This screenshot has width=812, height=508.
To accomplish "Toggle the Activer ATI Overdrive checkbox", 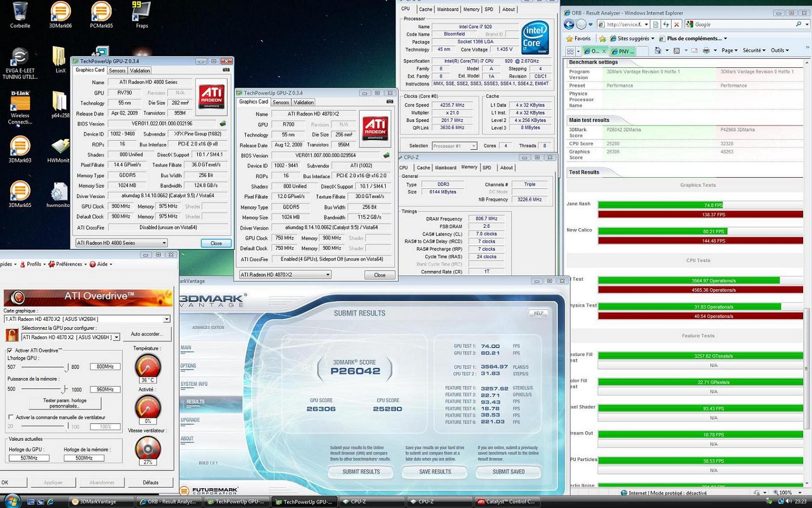I will click(x=10, y=351).
